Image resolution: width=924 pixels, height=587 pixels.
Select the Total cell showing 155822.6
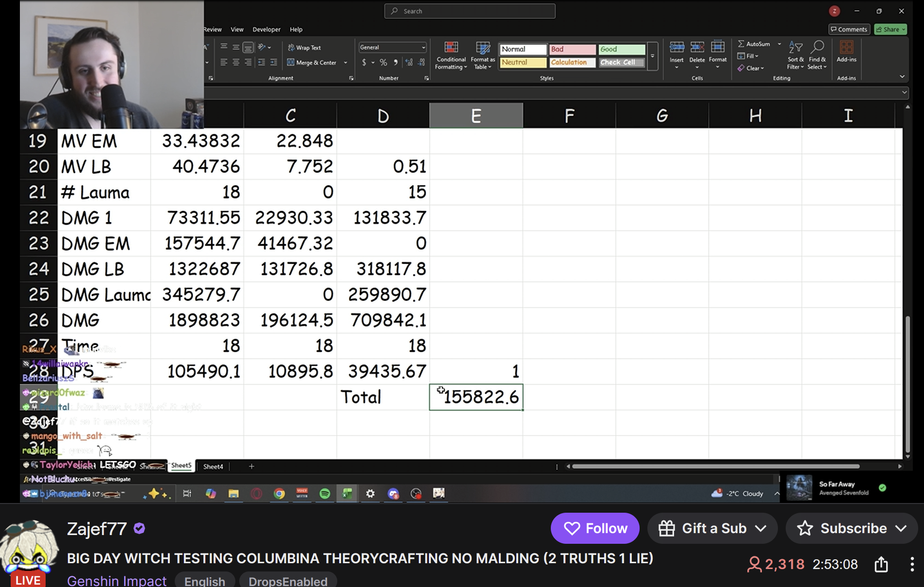pyautogui.click(x=476, y=397)
